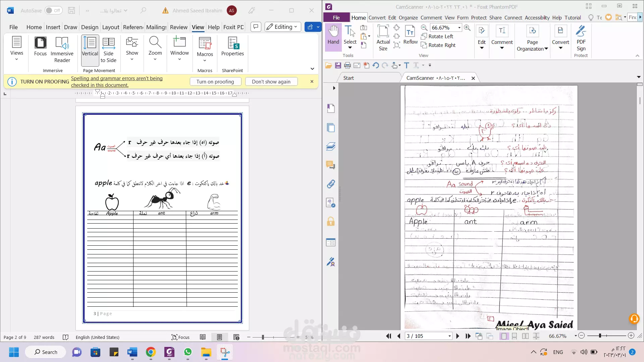Open the Security lock panel in Foxit sidebar

coord(331,221)
